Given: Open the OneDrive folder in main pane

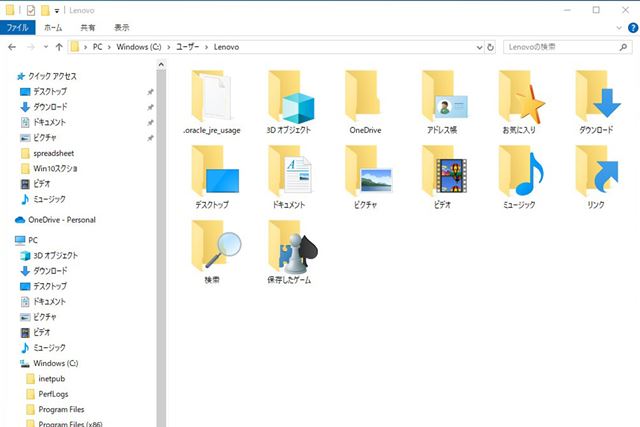Looking at the screenshot, I should click(x=365, y=102).
